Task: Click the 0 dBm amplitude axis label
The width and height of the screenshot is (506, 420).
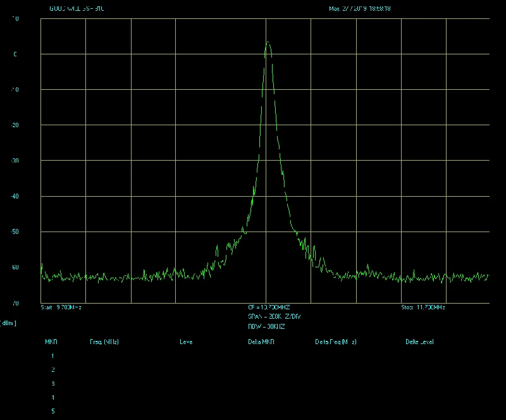Action: 15,54
